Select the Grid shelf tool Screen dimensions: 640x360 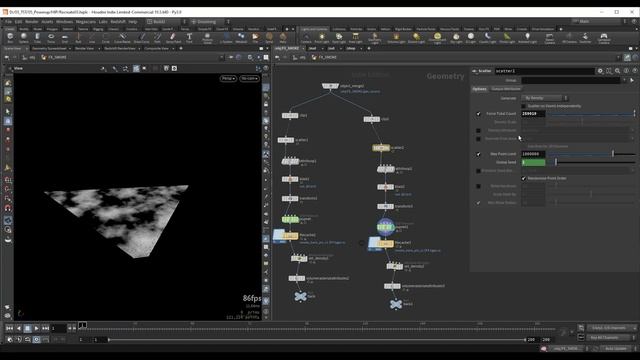[x=64, y=38]
